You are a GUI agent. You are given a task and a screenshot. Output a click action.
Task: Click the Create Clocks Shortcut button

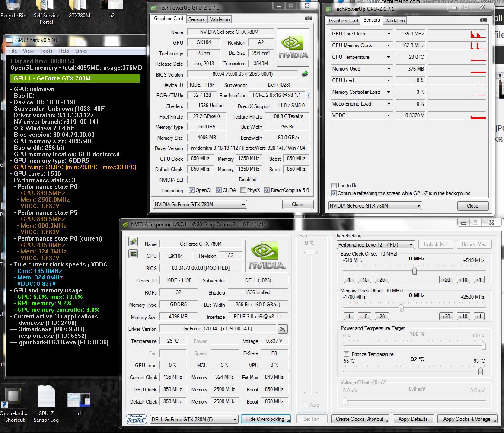(x=360, y=419)
